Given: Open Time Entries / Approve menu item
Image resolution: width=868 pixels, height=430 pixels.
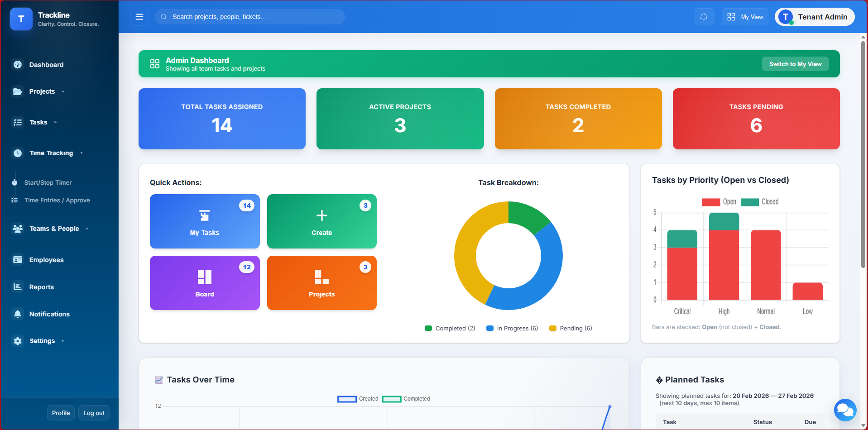Looking at the screenshot, I should 57,200.
